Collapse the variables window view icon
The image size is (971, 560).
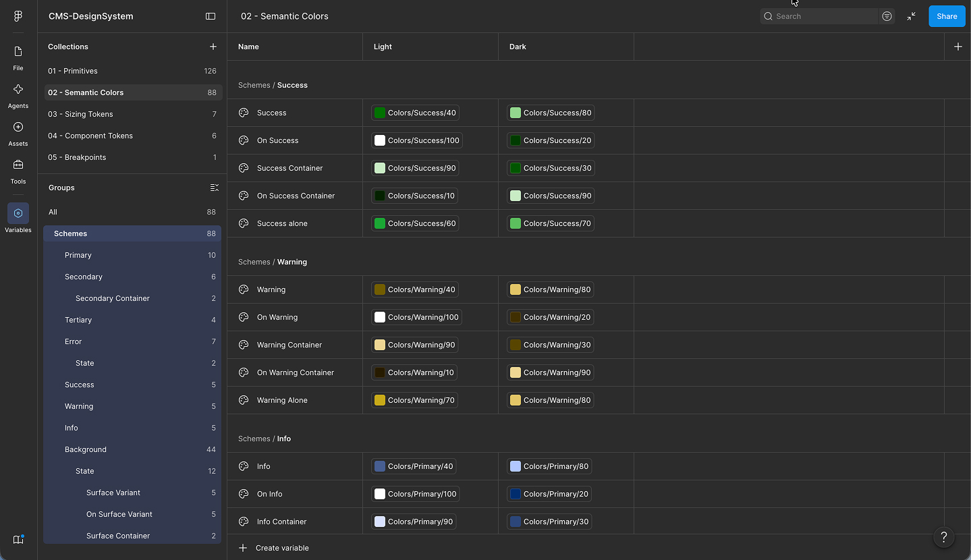(x=912, y=16)
